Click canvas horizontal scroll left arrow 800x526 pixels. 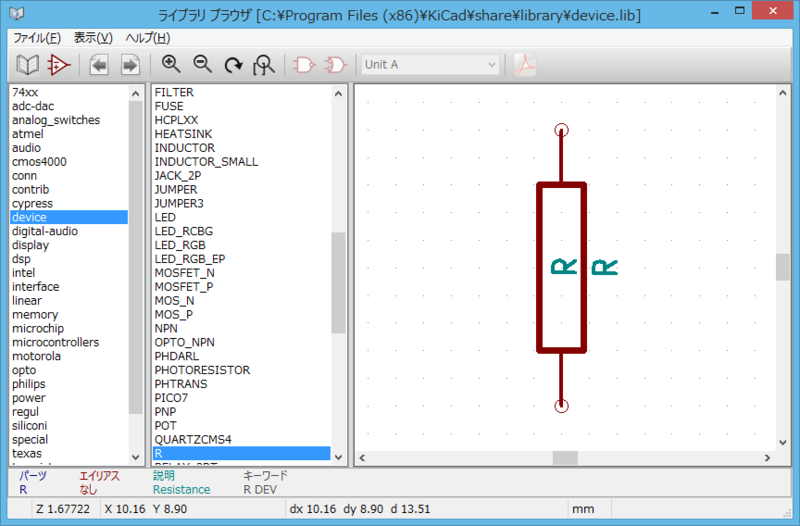coord(362,458)
